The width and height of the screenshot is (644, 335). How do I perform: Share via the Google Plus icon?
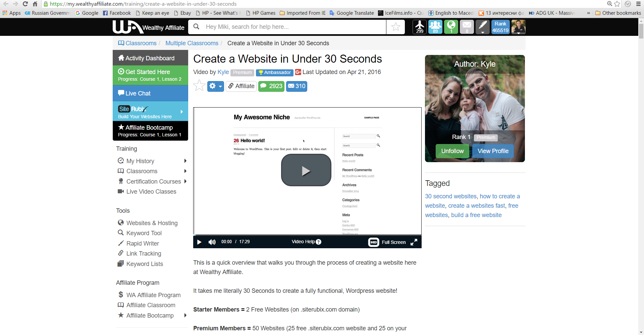coord(298,72)
